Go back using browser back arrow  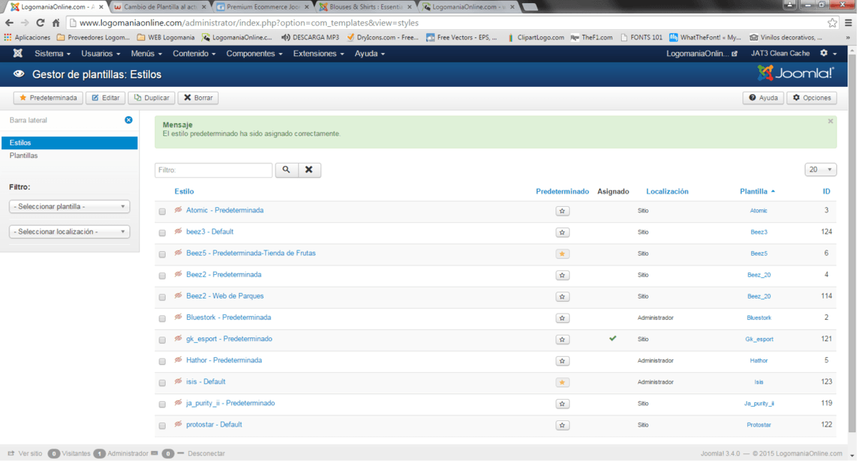coord(9,23)
